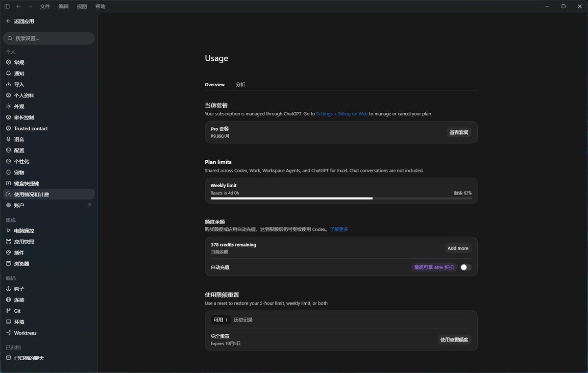Open 语音 via its microphone icon

(8, 139)
